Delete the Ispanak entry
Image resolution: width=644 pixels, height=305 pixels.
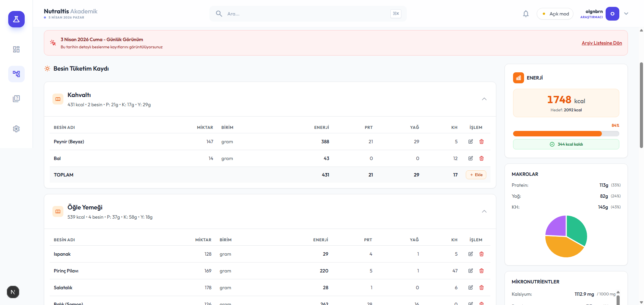[482, 254]
